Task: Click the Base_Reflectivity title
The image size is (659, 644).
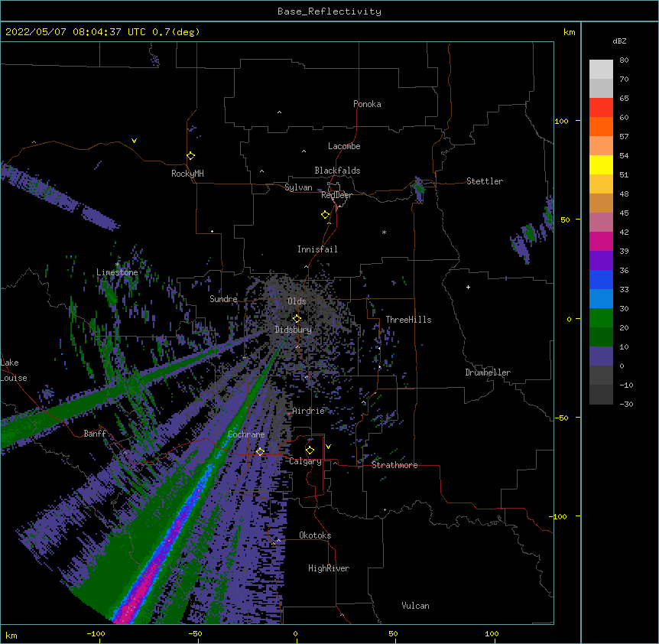Action: point(329,11)
